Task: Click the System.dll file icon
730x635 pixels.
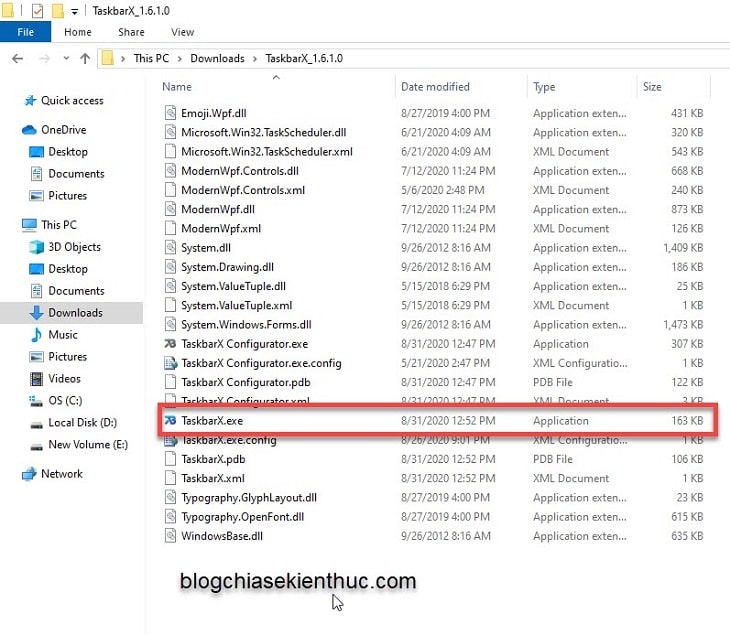Action: tap(170, 248)
